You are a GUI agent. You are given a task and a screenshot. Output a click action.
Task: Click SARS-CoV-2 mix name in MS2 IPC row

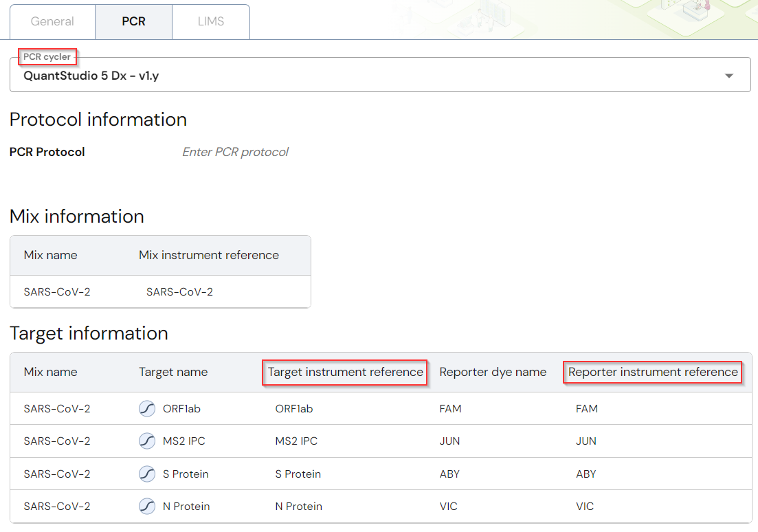click(x=57, y=441)
